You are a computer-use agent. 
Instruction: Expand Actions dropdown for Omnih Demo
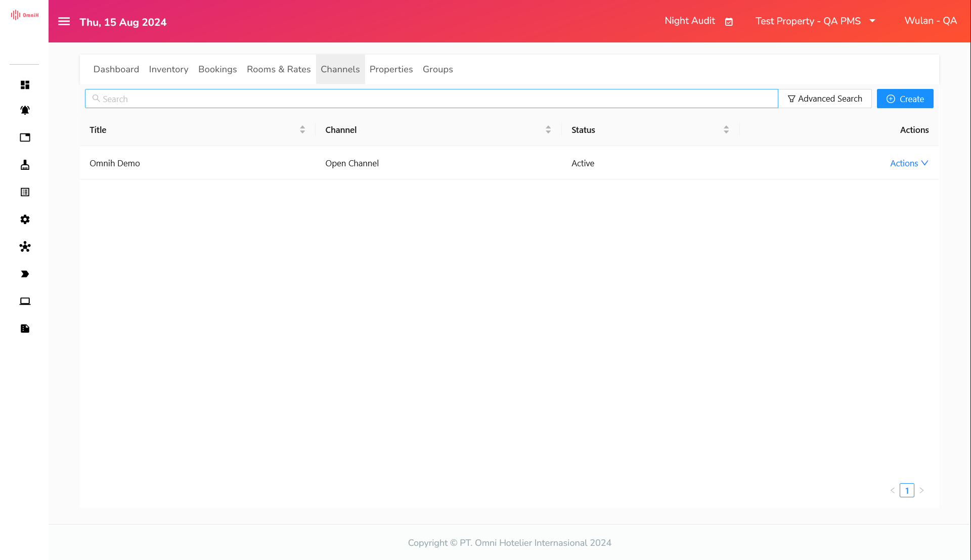click(x=909, y=163)
